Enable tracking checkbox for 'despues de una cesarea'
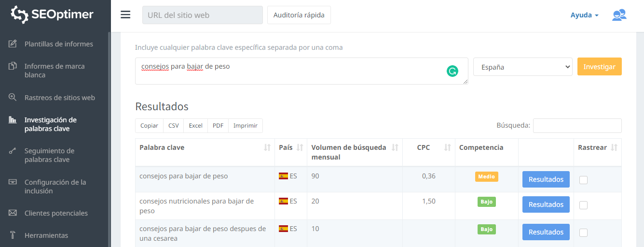The width and height of the screenshot is (644, 247). (x=583, y=232)
